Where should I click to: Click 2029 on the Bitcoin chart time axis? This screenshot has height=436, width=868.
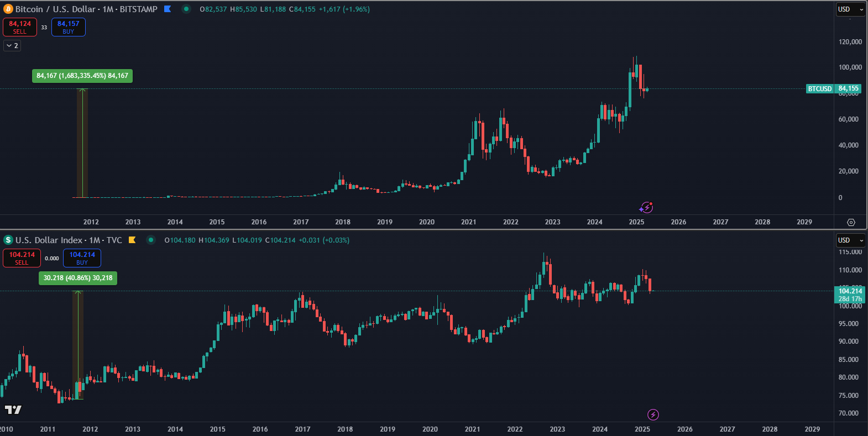[804, 222]
